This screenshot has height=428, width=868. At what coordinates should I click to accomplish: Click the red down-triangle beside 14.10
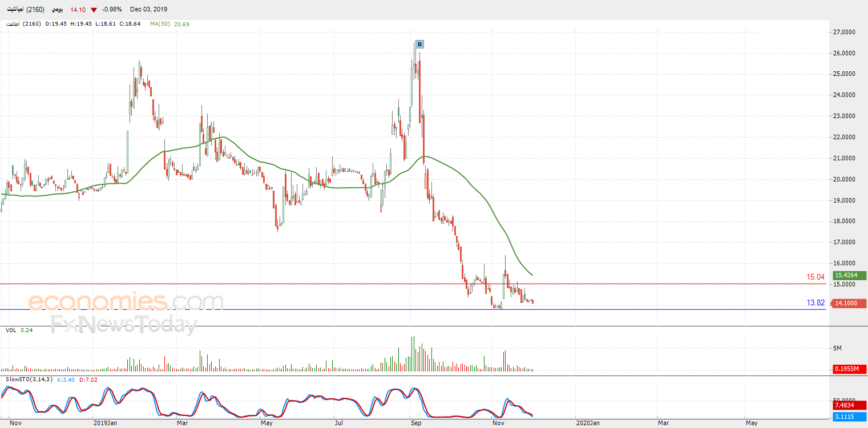94,10
